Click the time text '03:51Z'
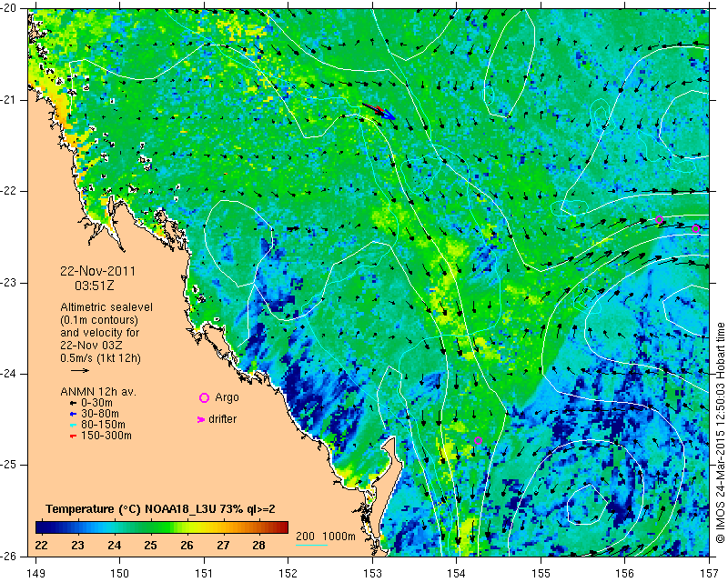 [x=95, y=286]
